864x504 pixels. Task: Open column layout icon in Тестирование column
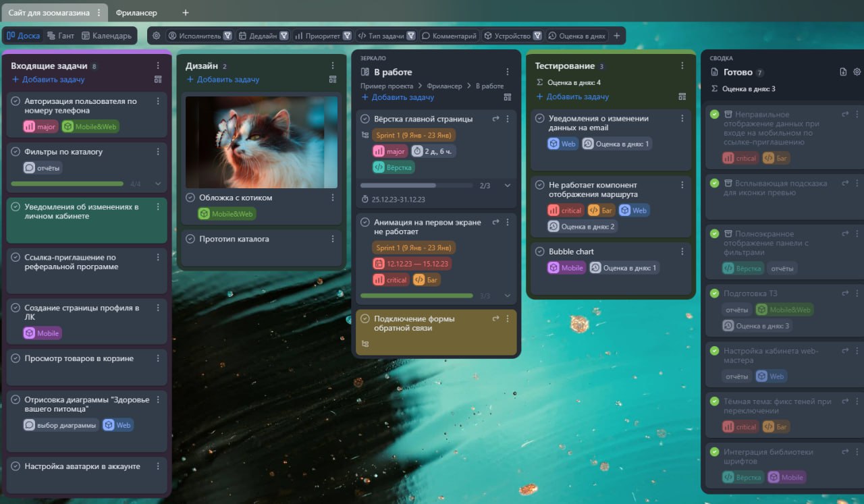click(x=682, y=96)
